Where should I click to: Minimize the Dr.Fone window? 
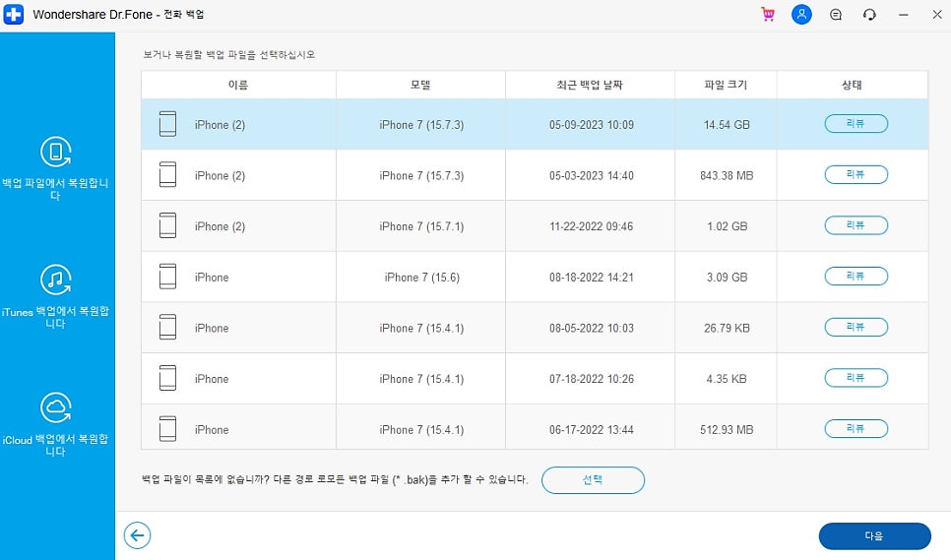[x=904, y=15]
